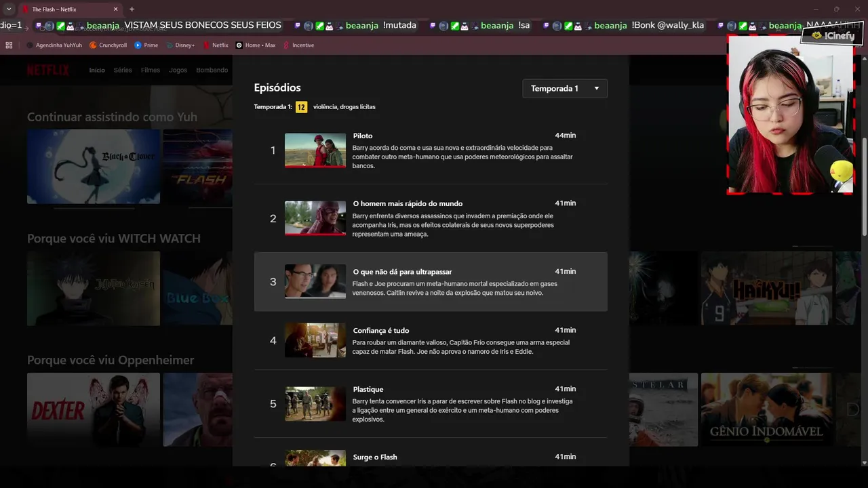Open the Netflix bookmark
The width and height of the screenshot is (868, 488).
click(x=216, y=45)
